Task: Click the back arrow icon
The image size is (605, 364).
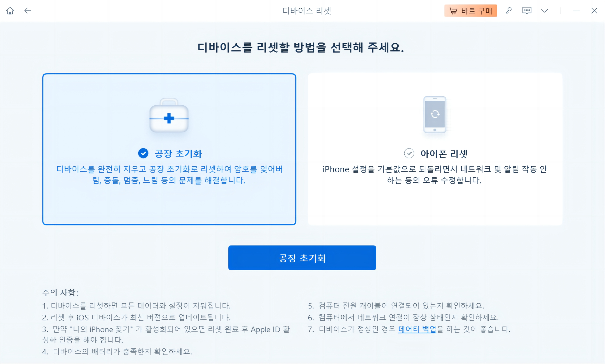Action: pyautogui.click(x=28, y=11)
